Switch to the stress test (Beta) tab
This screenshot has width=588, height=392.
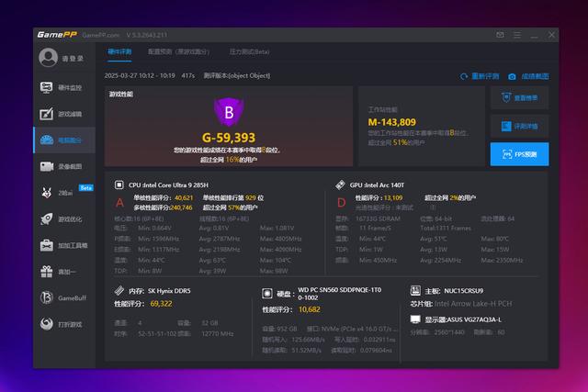coord(249,51)
